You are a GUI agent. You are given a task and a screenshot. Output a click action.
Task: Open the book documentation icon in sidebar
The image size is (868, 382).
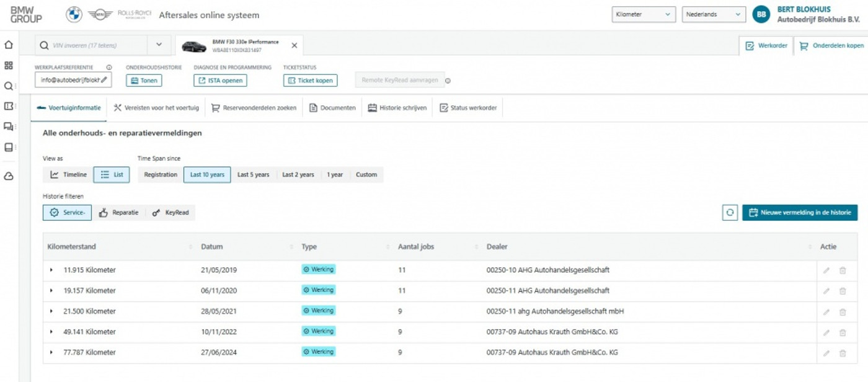click(x=9, y=147)
